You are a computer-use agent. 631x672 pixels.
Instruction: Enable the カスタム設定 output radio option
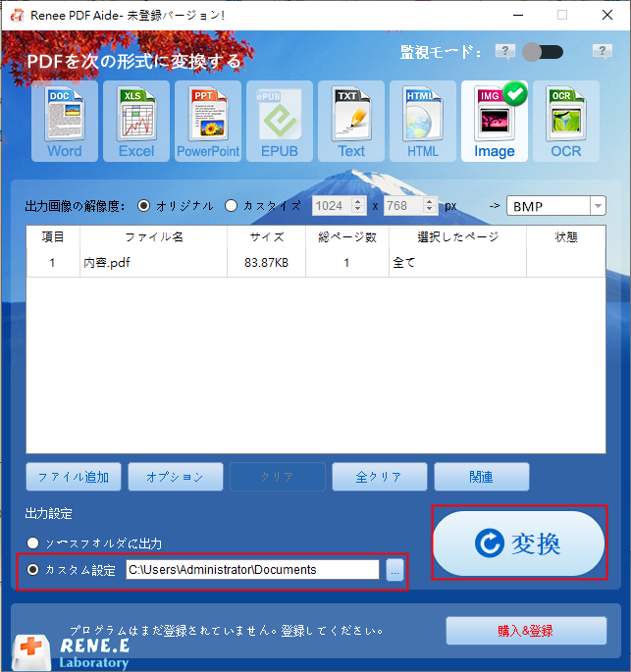tap(34, 570)
